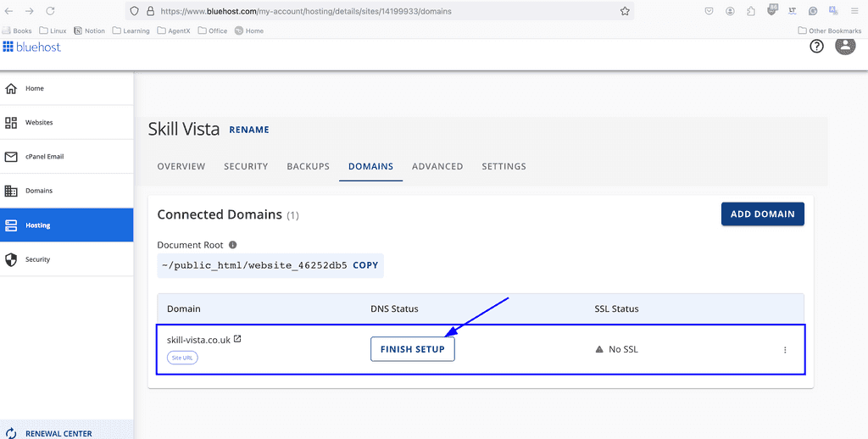Open the help question mark icon

click(816, 47)
